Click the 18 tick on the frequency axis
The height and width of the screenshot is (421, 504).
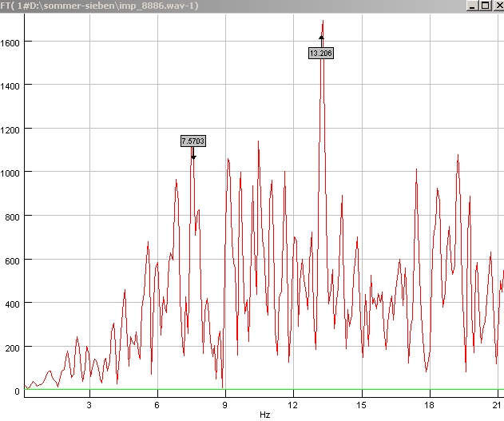click(x=430, y=405)
